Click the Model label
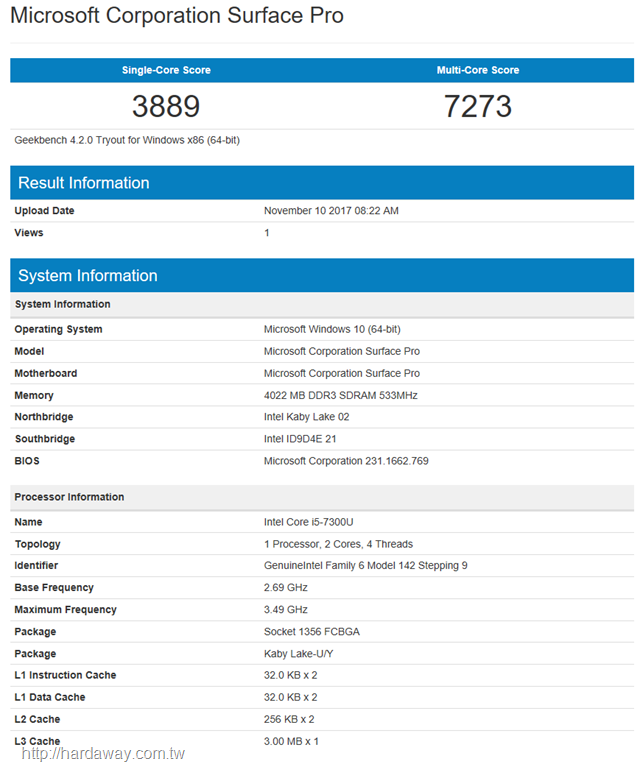The width and height of the screenshot is (640, 764). tap(29, 351)
